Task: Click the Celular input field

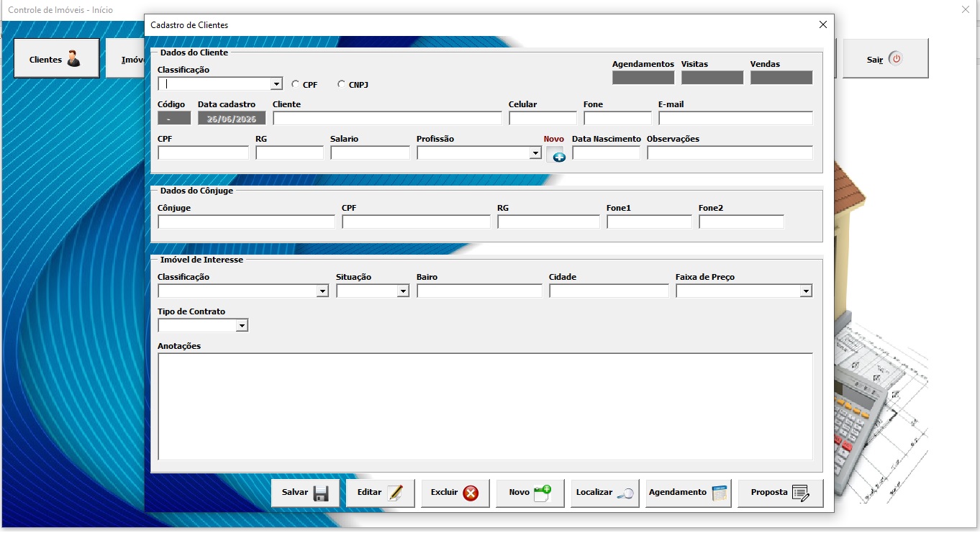Action: pos(543,118)
